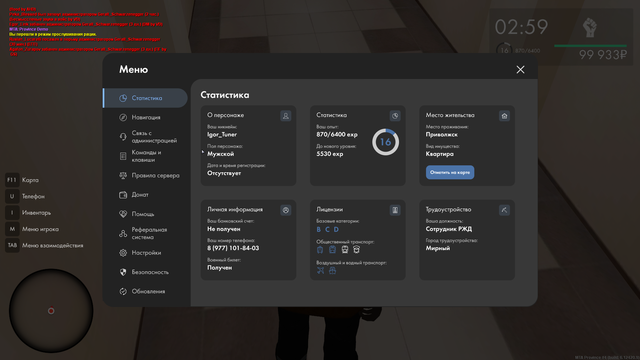Click the headset icon for admin contact
The height and width of the screenshot is (360, 640).
pos(123,137)
